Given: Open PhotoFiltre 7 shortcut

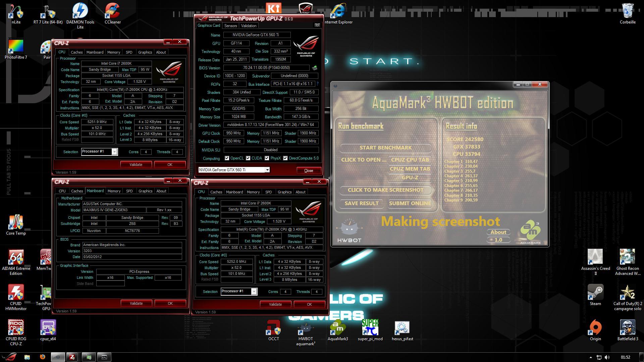Looking at the screenshot, I should click(16, 49).
